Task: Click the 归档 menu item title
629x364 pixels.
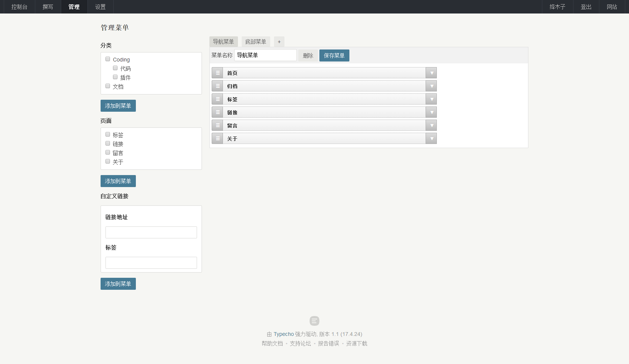Action: pos(232,86)
